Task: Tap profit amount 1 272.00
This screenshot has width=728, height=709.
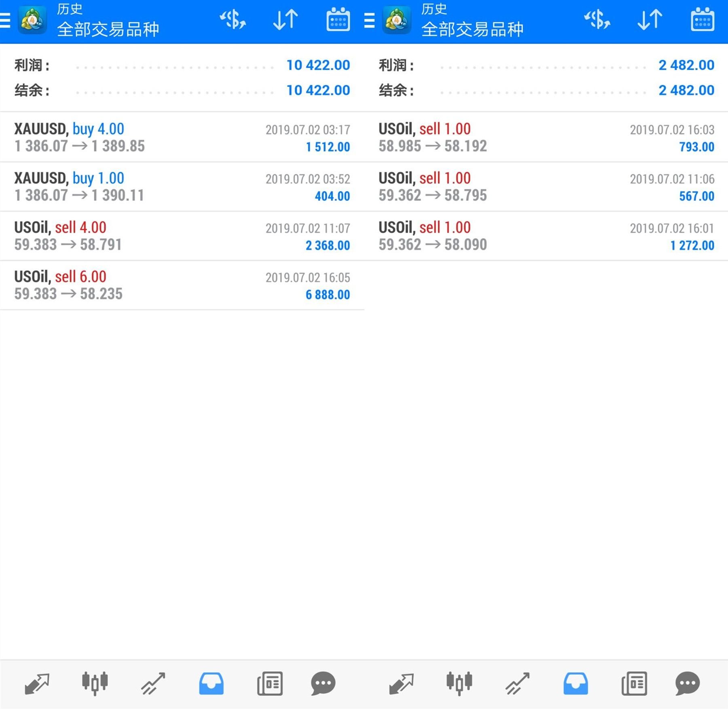Action: click(692, 245)
